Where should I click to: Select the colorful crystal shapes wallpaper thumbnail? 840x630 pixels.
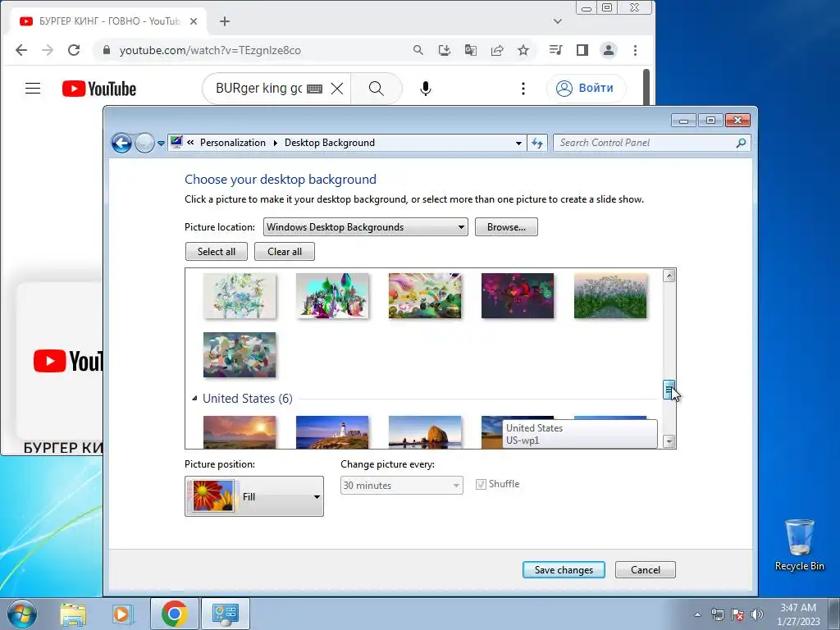click(x=332, y=295)
